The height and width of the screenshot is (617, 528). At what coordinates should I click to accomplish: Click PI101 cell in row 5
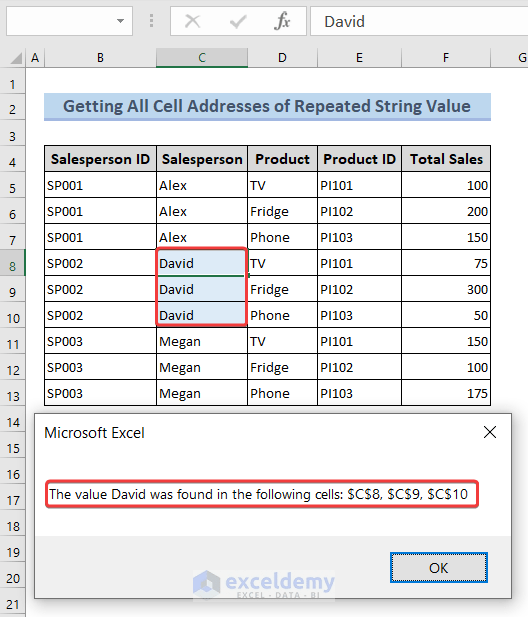359,185
